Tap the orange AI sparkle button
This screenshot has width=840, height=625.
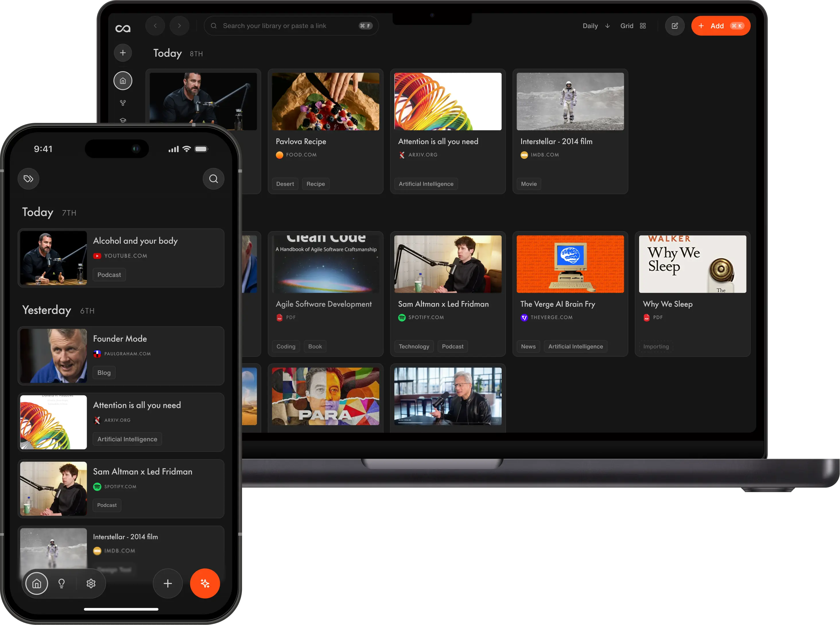coord(205,583)
